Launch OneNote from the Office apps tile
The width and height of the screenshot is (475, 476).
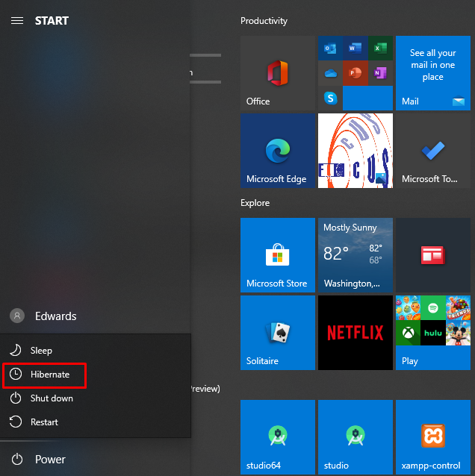pyautogui.click(x=380, y=73)
